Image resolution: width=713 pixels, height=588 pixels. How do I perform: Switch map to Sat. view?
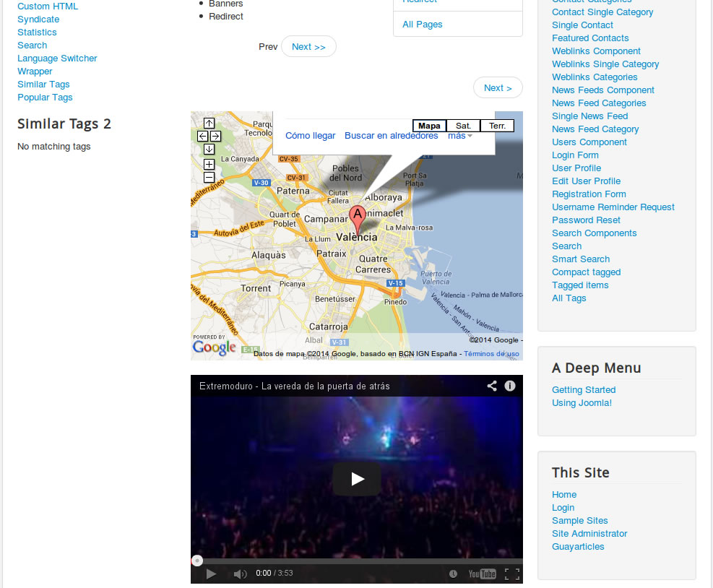point(463,126)
